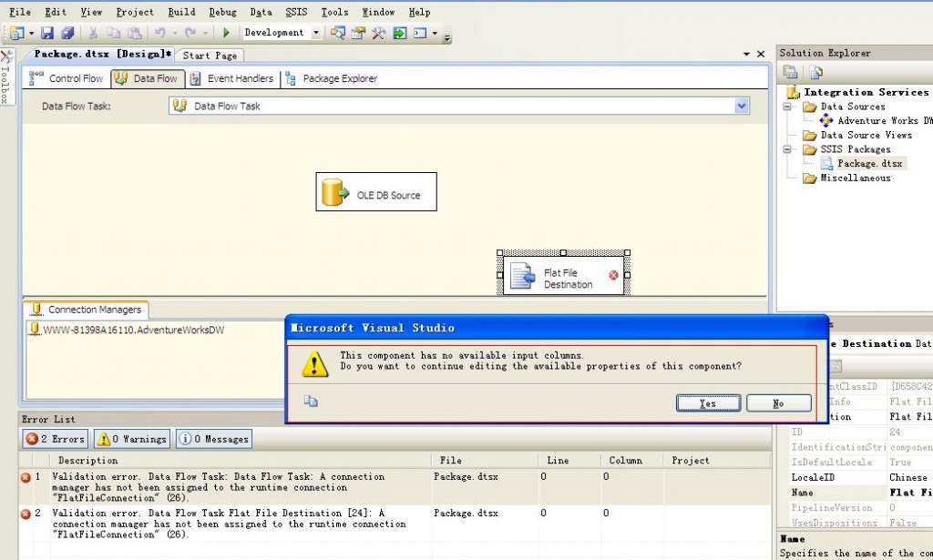Toggle the 0 Messages filter
Screen dimensions: 933x560
[x=214, y=439]
